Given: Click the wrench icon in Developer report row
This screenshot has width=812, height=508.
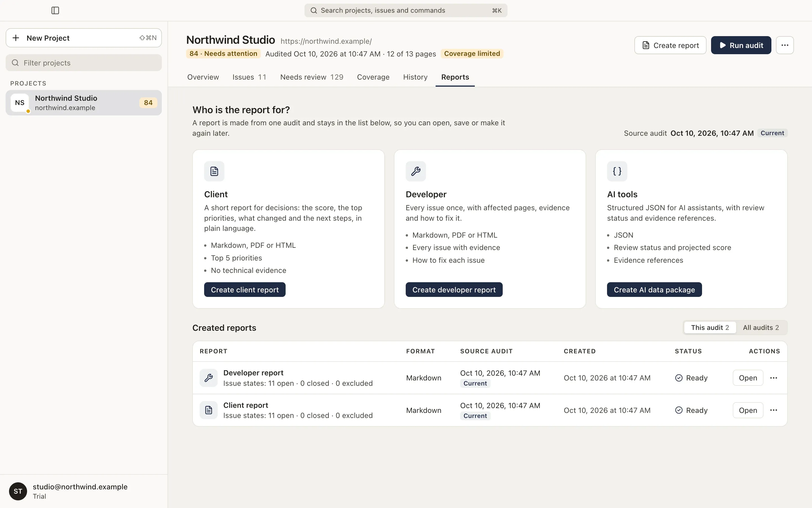Looking at the screenshot, I should click(208, 378).
